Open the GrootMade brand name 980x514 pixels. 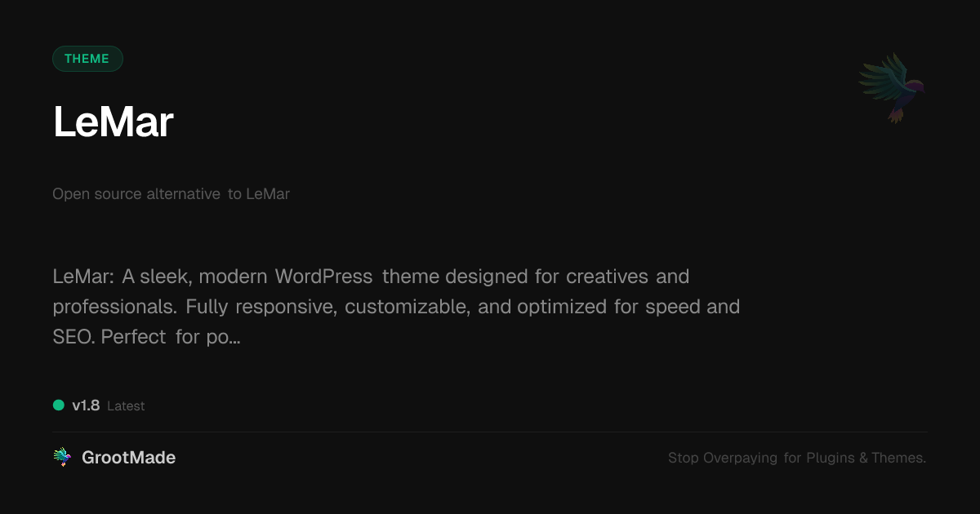coord(129,458)
